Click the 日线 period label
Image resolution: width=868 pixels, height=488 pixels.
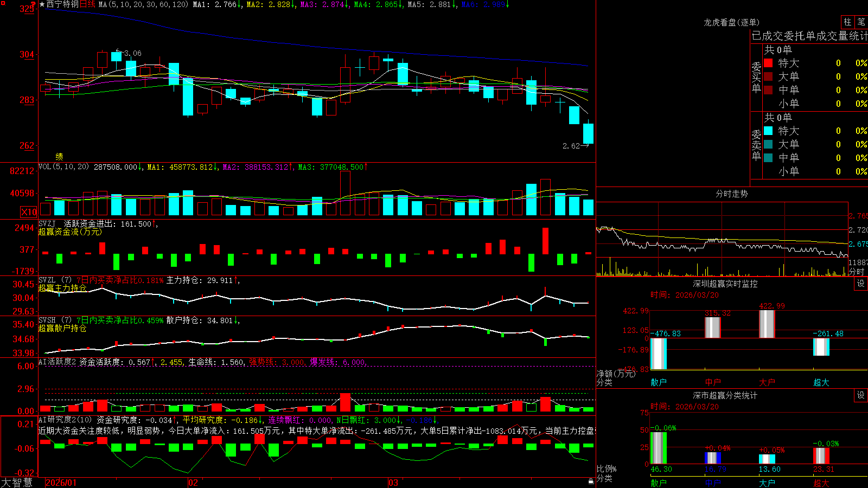pyautogui.click(x=87, y=4)
